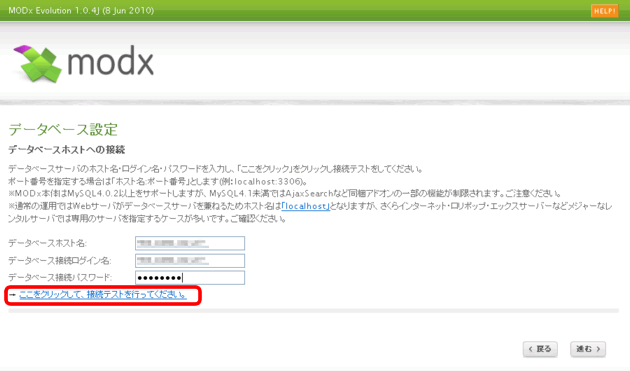Focus the データベース接続ログイン名 input field
Image resolution: width=630 pixels, height=371 pixels.
click(x=190, y=260)
